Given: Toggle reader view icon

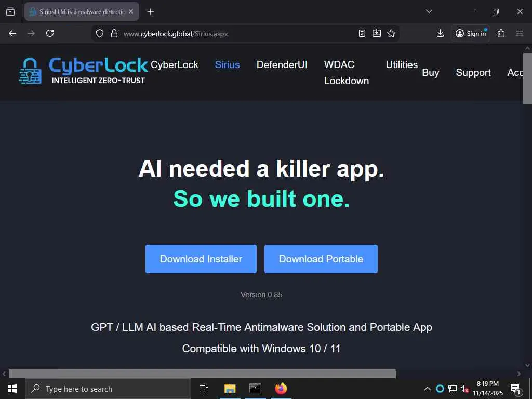Looking at the screenshot, I should pyautogui.click(x=362, y=33).
